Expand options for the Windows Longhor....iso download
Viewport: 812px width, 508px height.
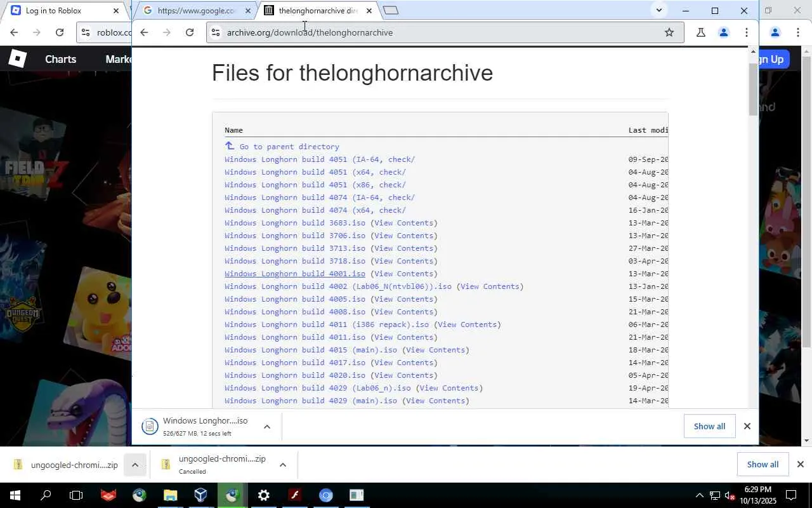(x=267, y=427)
